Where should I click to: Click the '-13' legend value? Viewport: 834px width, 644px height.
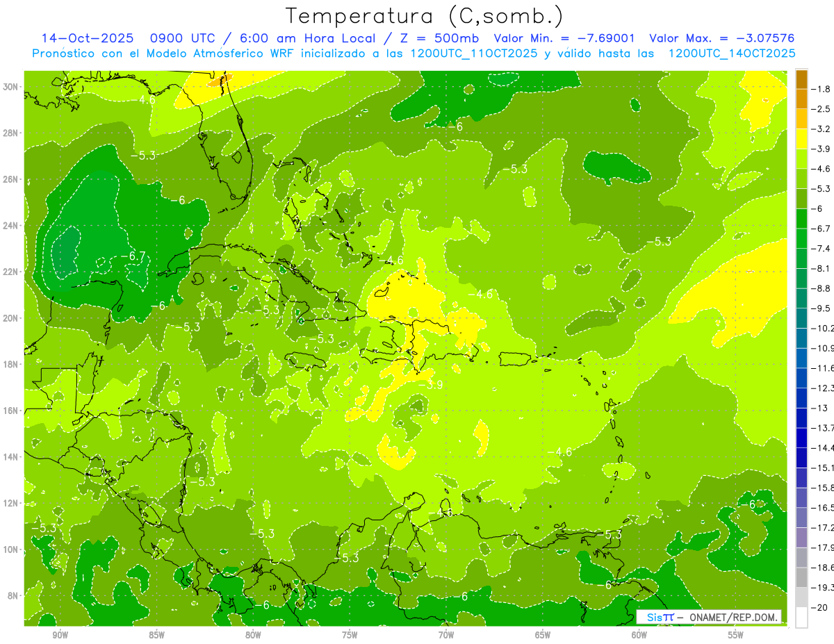tap(819, 408)
